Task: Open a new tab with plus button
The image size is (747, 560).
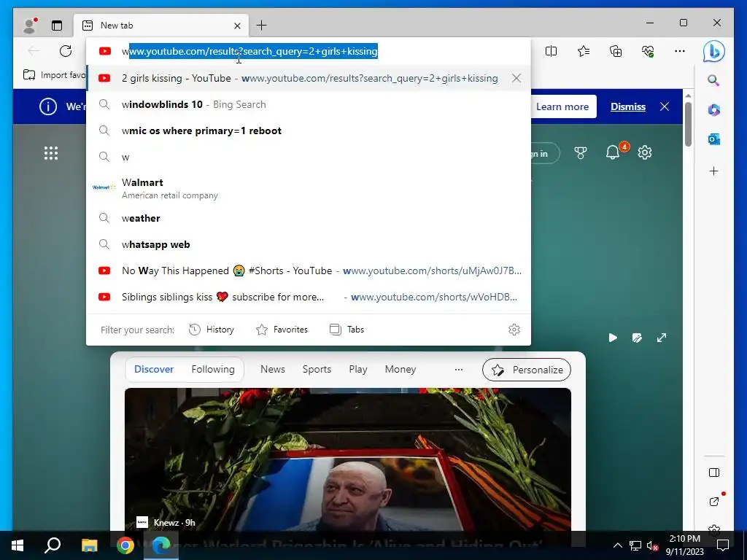Action: pos(262,26)
